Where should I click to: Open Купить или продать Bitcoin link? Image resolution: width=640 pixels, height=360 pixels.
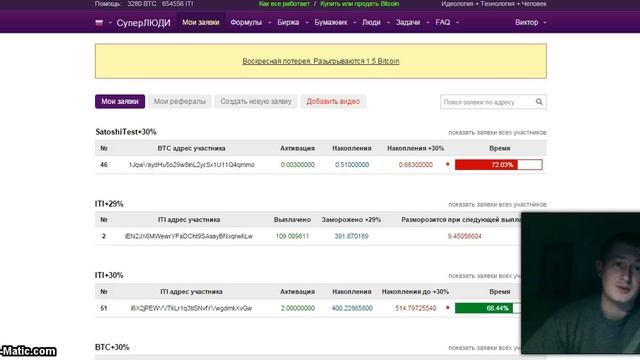360,4
